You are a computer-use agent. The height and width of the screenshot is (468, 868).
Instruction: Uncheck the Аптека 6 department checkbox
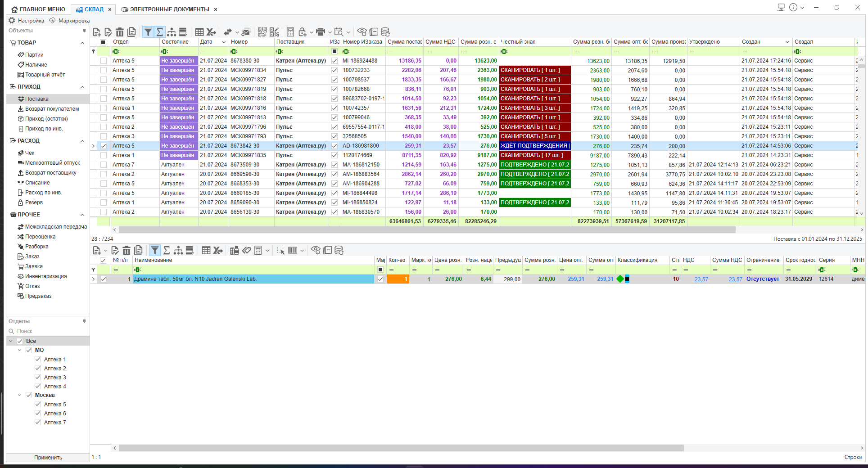38,414
